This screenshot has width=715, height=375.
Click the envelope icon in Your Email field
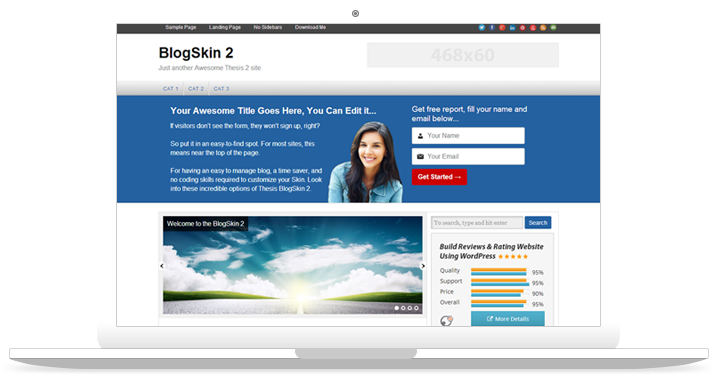(420, 156)
